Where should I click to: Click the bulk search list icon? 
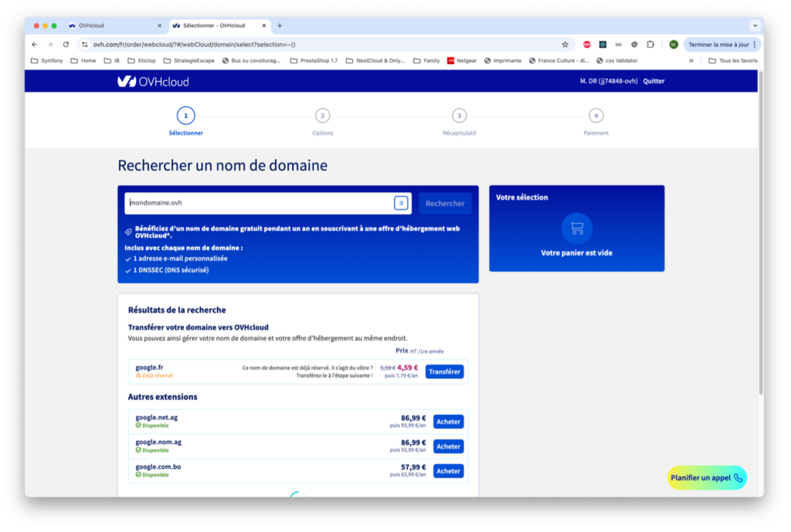(401, 203)
